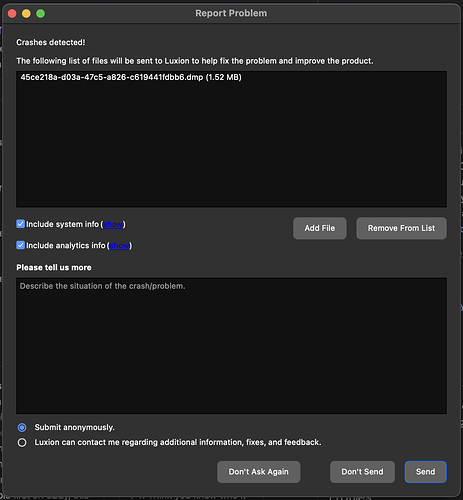The image size is (463, 500).
Task: Uncheck Include system info checkbox
Action: pyautogui.click(x=20, y=224)
